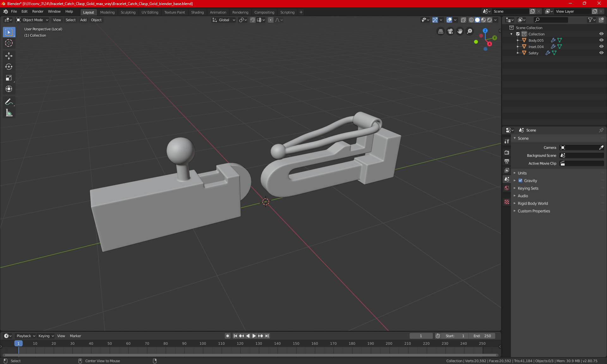This screenshot has height=364, width=607.
Task: Open the World properties tab
Action: 507,188
